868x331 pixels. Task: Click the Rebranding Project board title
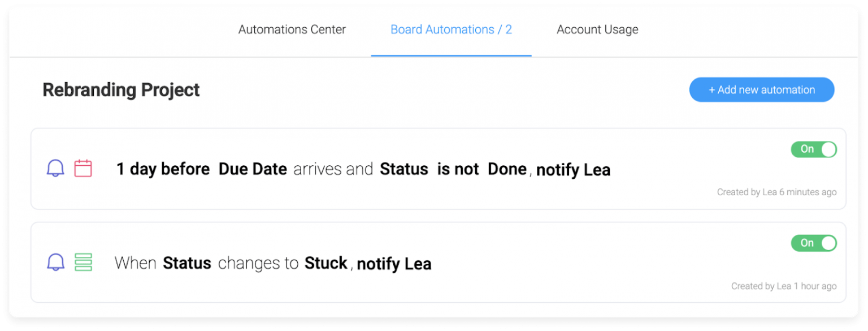tap(120, 89)
